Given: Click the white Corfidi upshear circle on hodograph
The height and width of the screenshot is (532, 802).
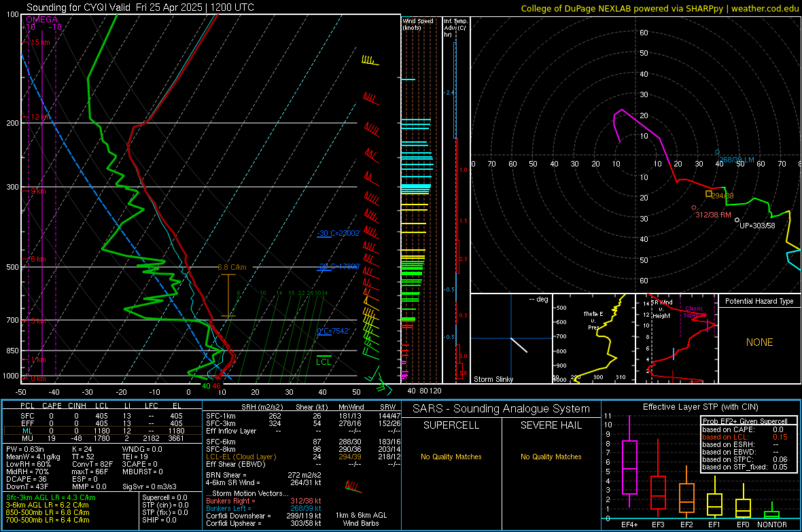Looking at the screenshot, I should (737, 220).
